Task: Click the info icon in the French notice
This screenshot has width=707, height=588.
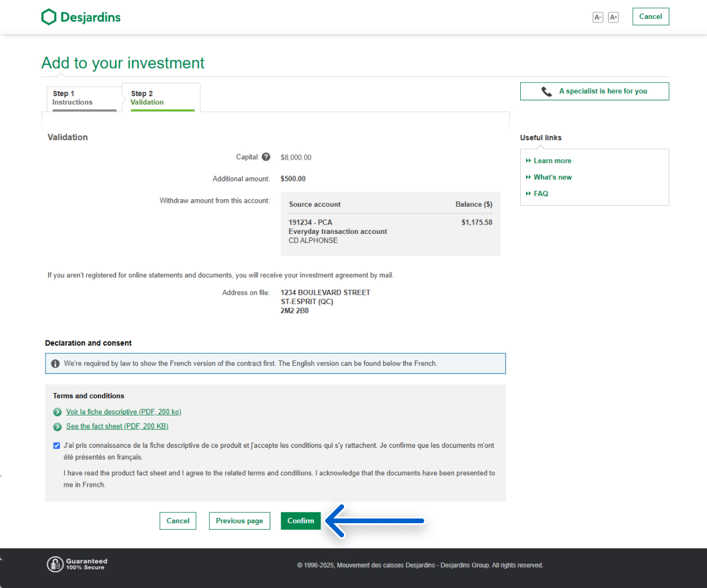Action: (55, 364)
